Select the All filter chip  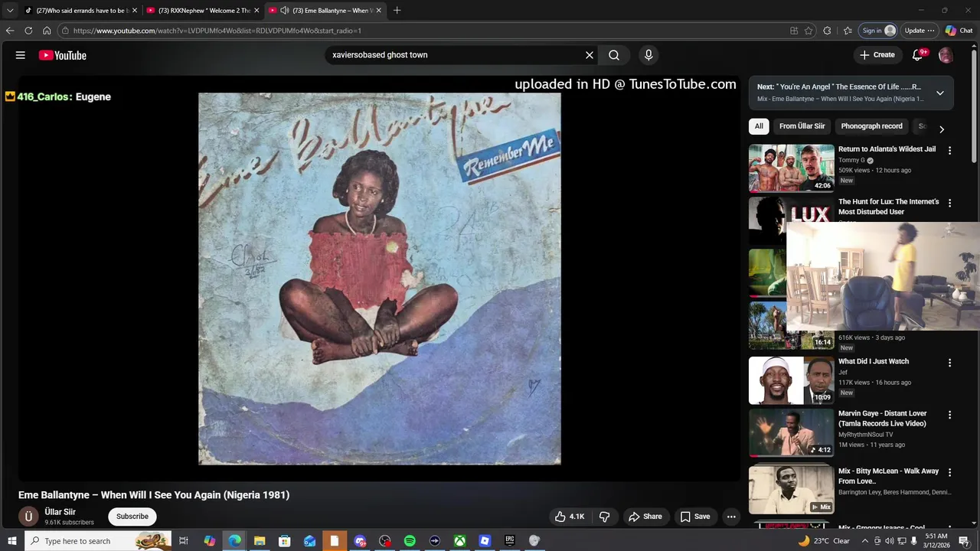759,126
